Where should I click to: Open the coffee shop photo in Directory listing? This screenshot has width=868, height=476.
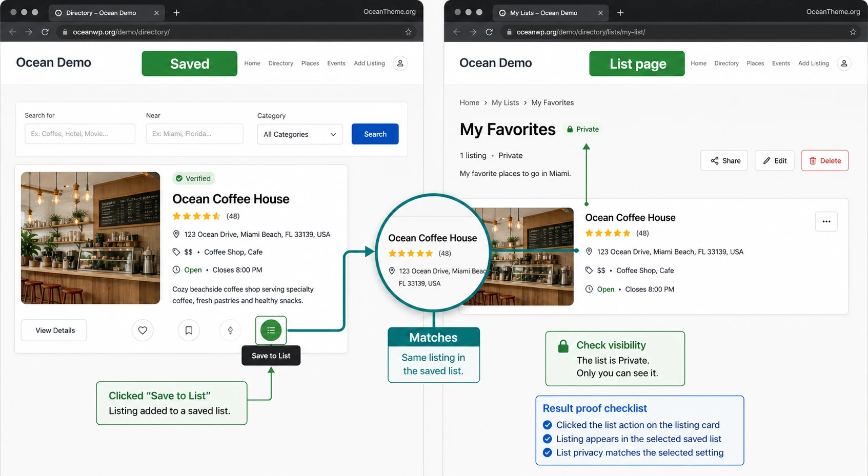click(x=91, y=238)
